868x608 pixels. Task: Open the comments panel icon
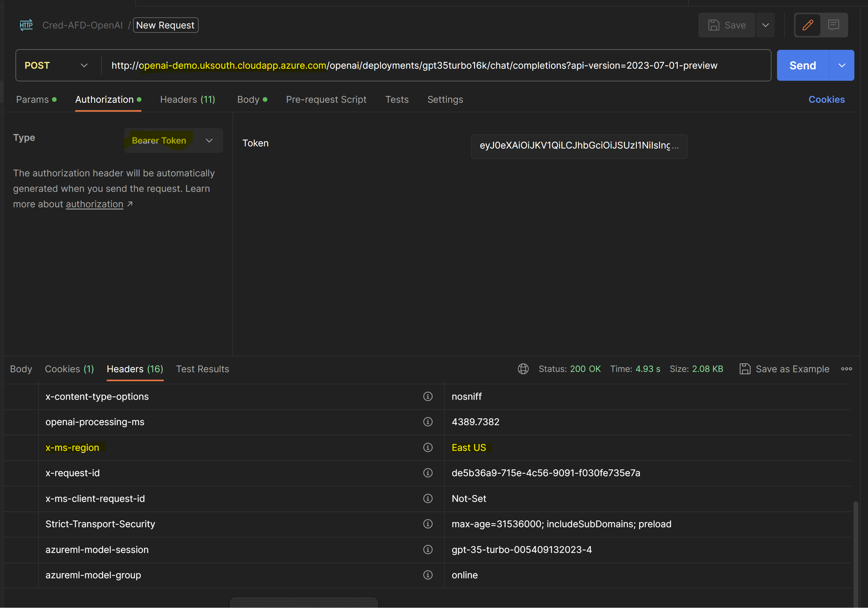point(833,25)
